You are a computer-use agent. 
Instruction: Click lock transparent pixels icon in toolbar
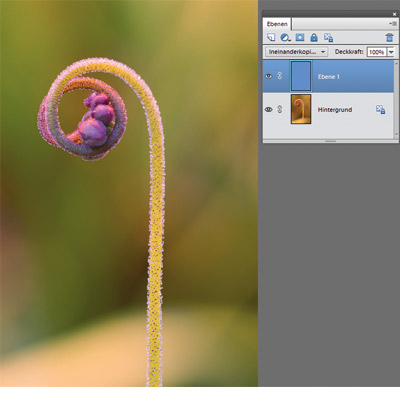328,38
